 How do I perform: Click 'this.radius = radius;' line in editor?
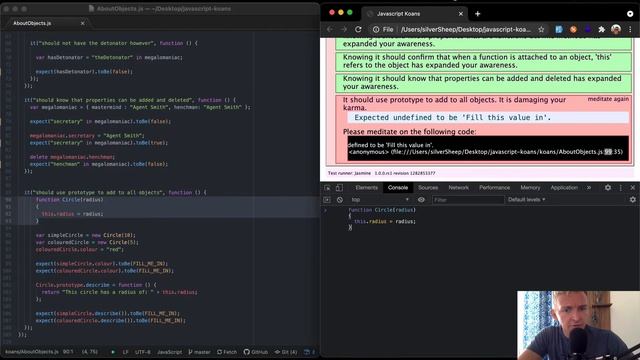(x=72, y=214)
